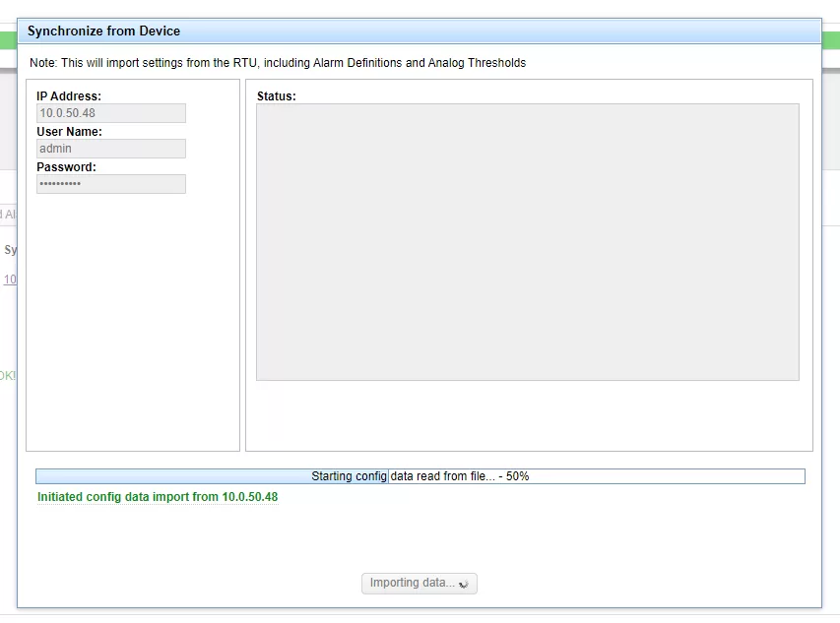Click the User Name label

click(69, 131)
